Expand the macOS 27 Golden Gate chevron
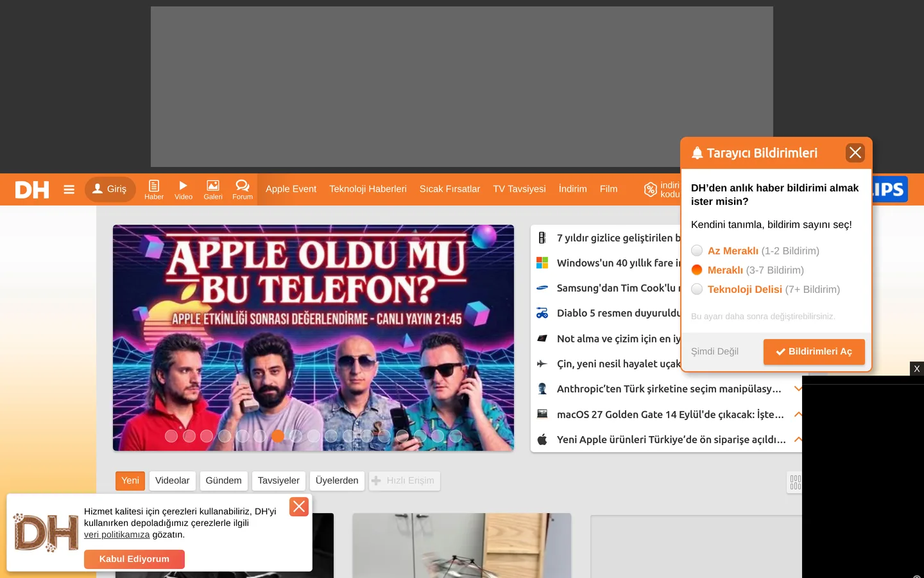The width and height of the screenshot is (924, 578). 798,414
